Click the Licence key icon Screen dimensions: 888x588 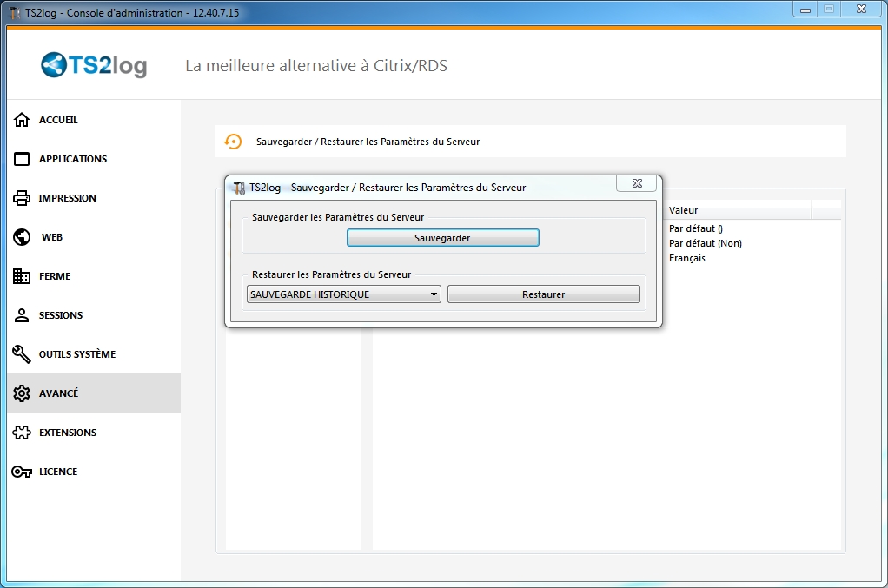(x=22, y=472)
